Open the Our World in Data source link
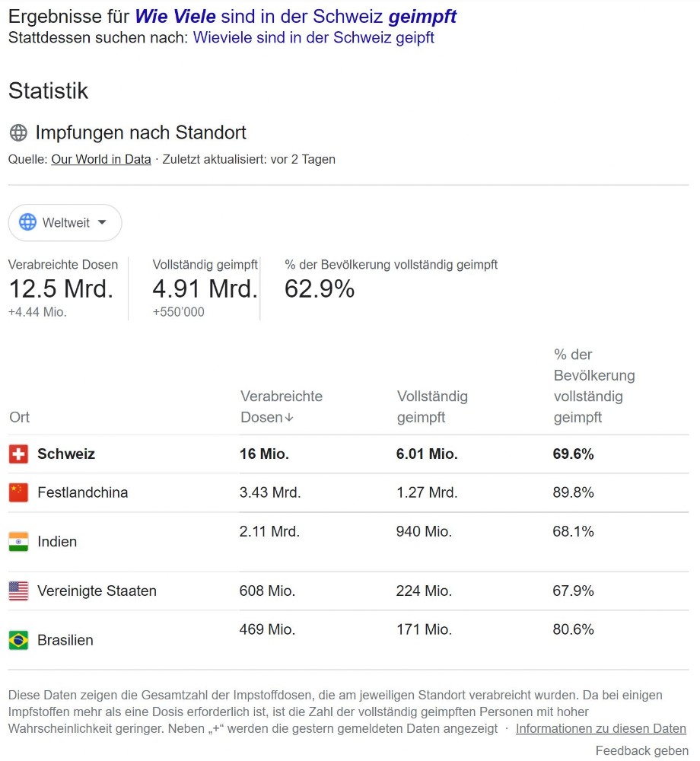 click(x=101, y=160)
